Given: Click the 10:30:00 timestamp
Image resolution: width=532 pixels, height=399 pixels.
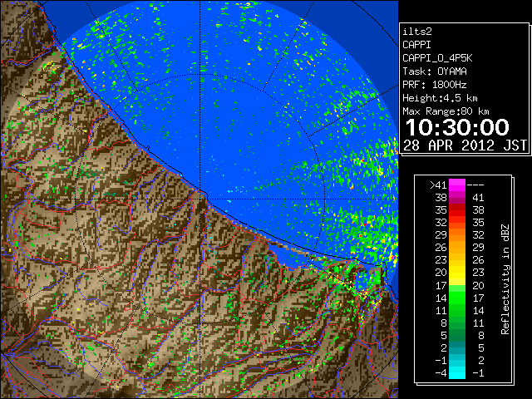Looking at the screenshot, I should 457,127.
